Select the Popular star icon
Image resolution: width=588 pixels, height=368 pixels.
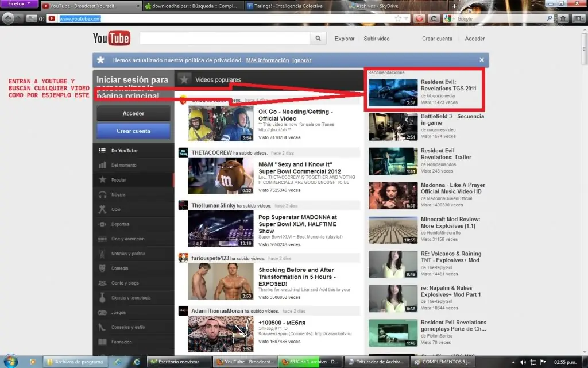click(x=102, y=180)
